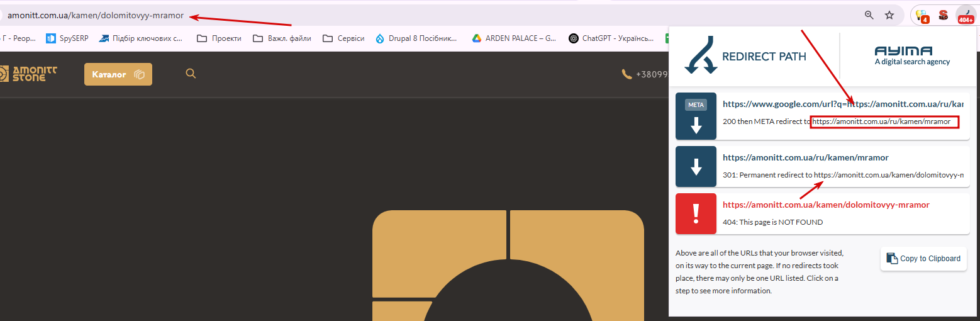Click the Copy to Clipboard button
Viewport: 980px width, 321px height.
pyautogui.click(x=923, y=259)
